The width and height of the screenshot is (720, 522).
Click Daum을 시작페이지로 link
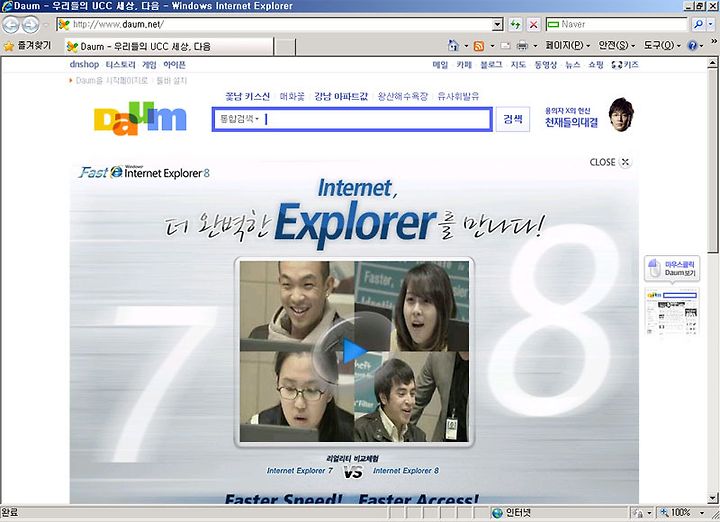coord(112,81)
